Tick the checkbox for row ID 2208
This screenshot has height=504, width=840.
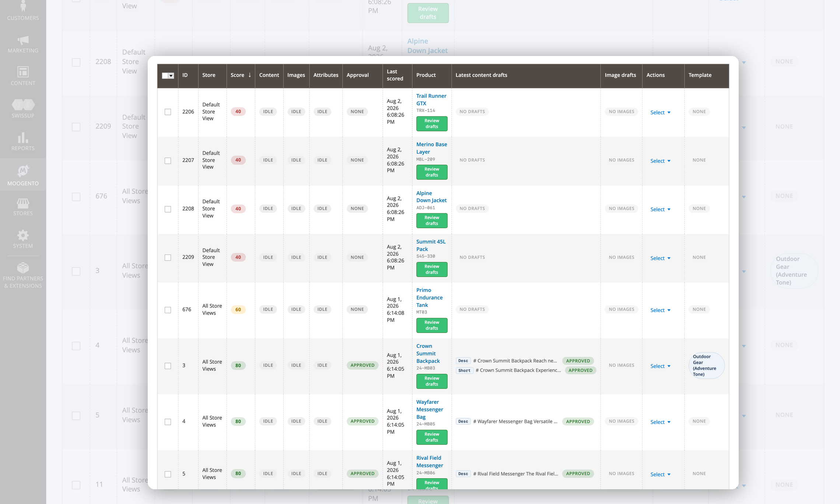tap(168, 209)
